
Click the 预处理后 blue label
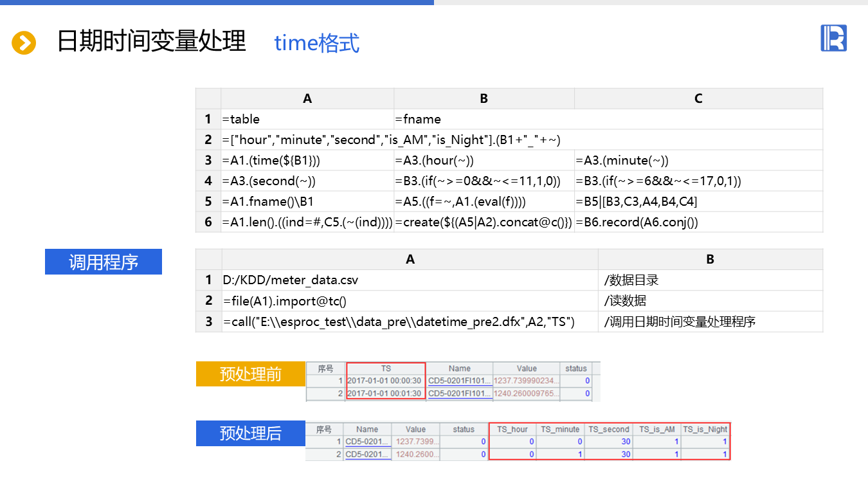click(x=251, y=433)
